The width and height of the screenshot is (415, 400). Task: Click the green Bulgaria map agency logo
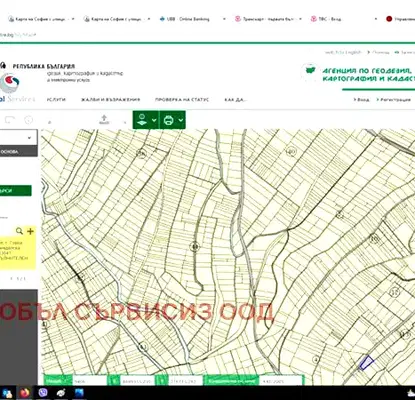tap(310, 72)
